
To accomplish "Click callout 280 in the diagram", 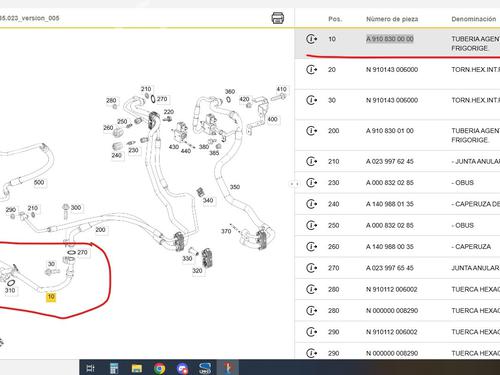I will click(111, 100).
